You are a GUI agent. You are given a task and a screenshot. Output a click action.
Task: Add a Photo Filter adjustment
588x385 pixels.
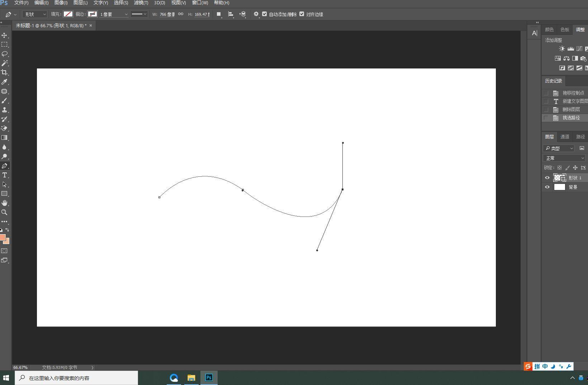[x=583, y=58]
